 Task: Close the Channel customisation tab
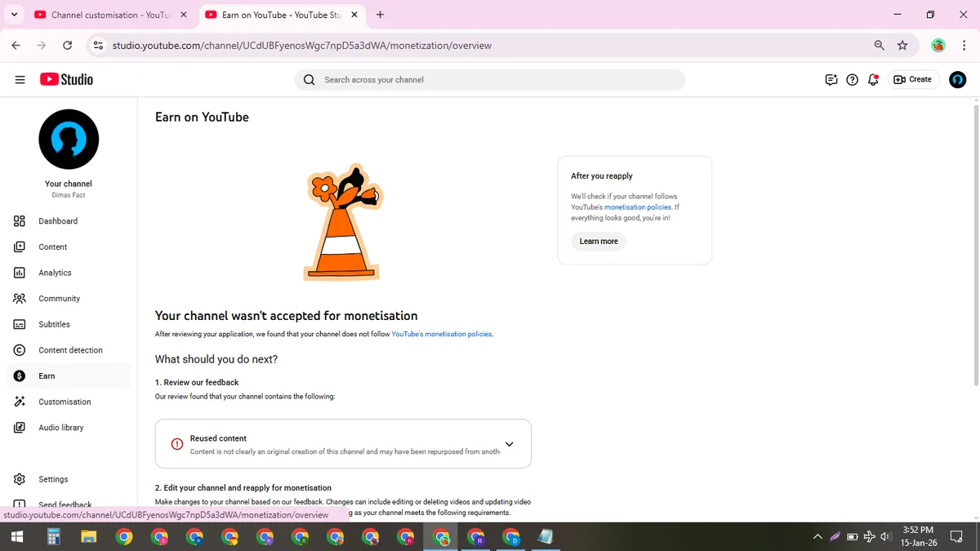[184, 15]
